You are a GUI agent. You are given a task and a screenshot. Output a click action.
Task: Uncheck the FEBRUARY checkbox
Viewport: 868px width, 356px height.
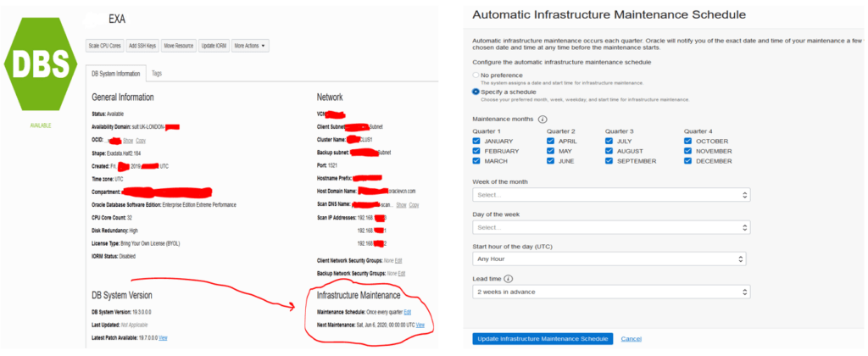(476, 151)
